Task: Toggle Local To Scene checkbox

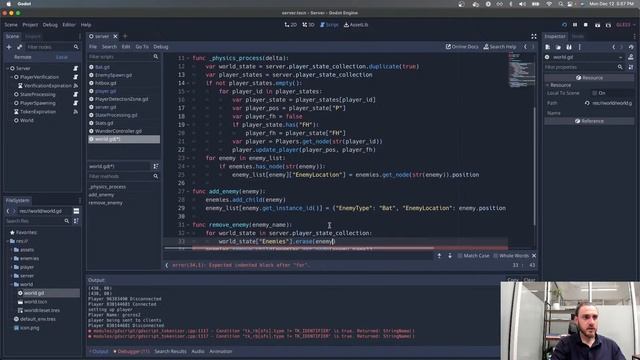Action: [595, 93]
